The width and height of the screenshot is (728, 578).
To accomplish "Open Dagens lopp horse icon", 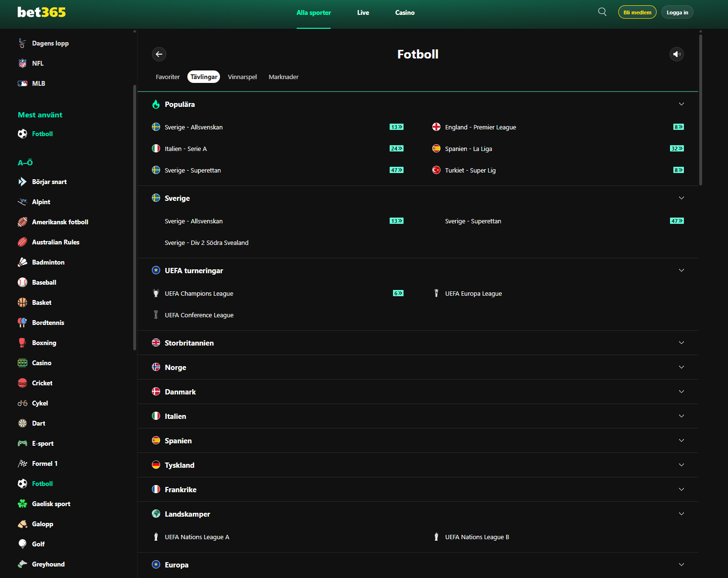I will click(x=23, y=43).
